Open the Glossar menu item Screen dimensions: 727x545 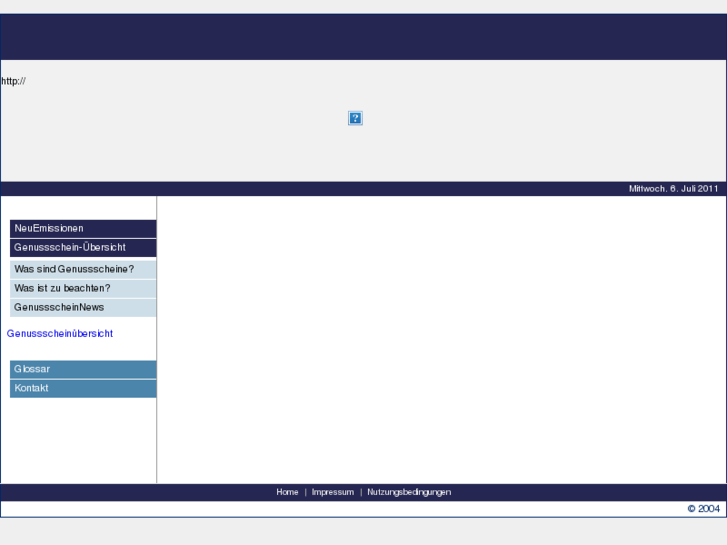pos(83,370)
